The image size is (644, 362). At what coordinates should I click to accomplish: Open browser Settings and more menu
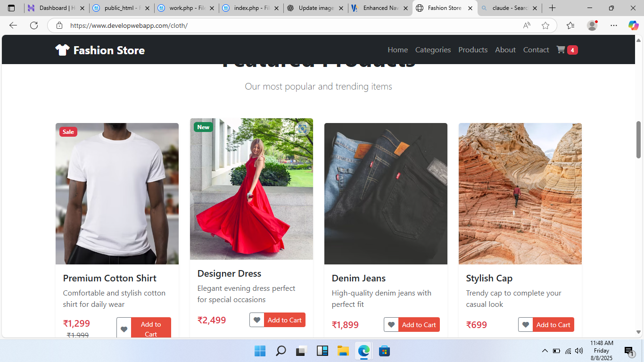point(613,25)
